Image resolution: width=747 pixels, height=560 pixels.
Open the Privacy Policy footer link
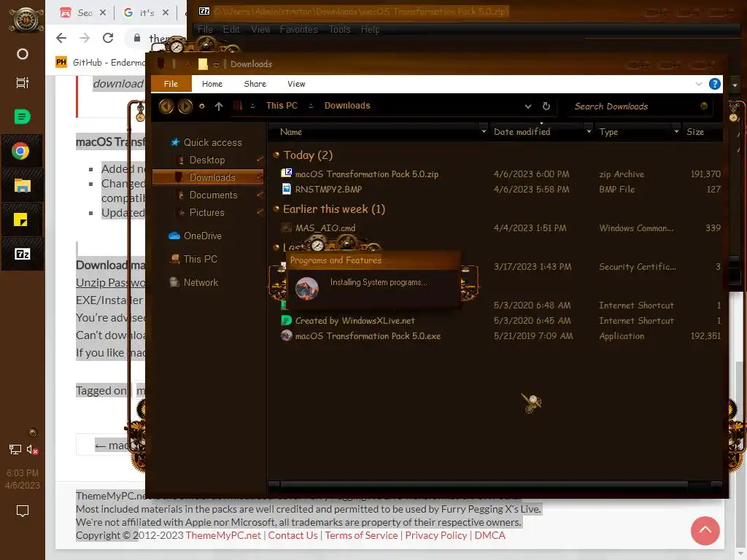pos(436,535)
